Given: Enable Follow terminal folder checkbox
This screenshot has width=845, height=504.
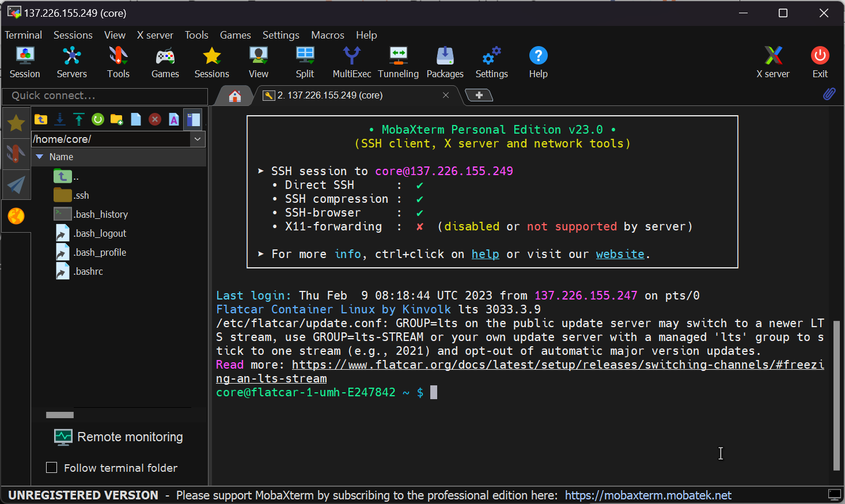Looking at the screenshot, I should pyautogui.click(x=52, y=468).
